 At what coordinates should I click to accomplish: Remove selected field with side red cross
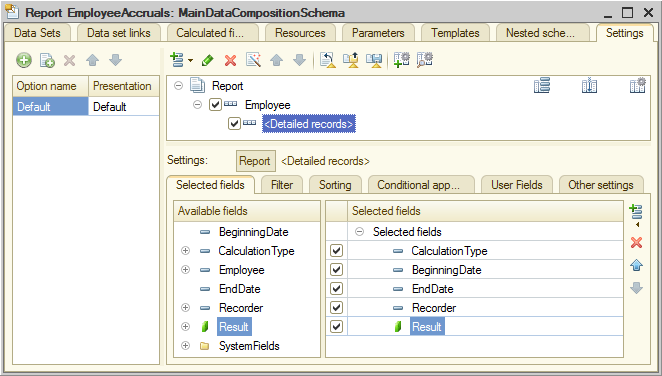click(636, 243)
